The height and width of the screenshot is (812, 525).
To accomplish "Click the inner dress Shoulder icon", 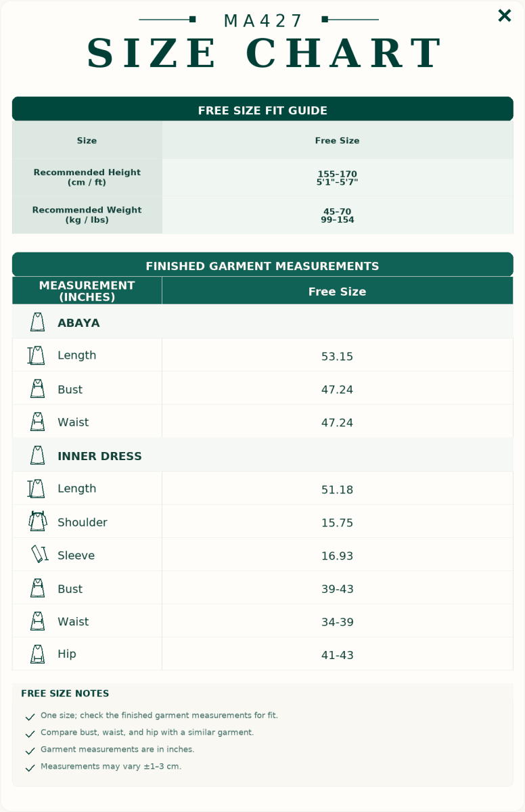I will click(x=37, y=522).
